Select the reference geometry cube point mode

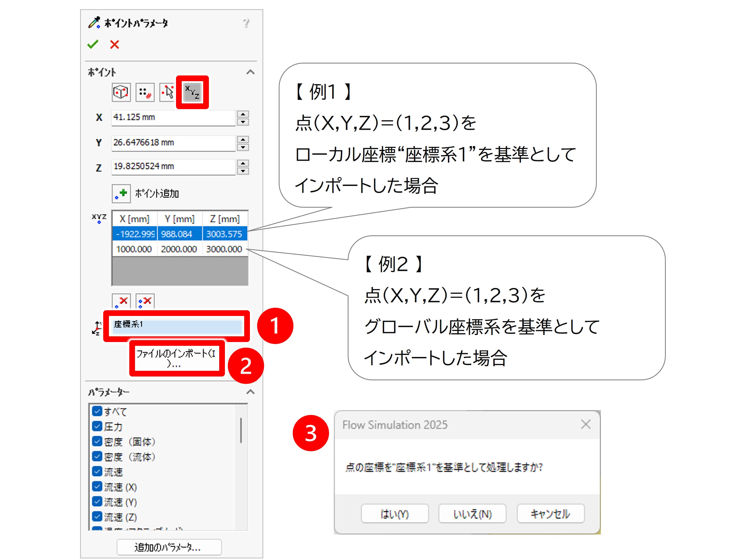121,92
